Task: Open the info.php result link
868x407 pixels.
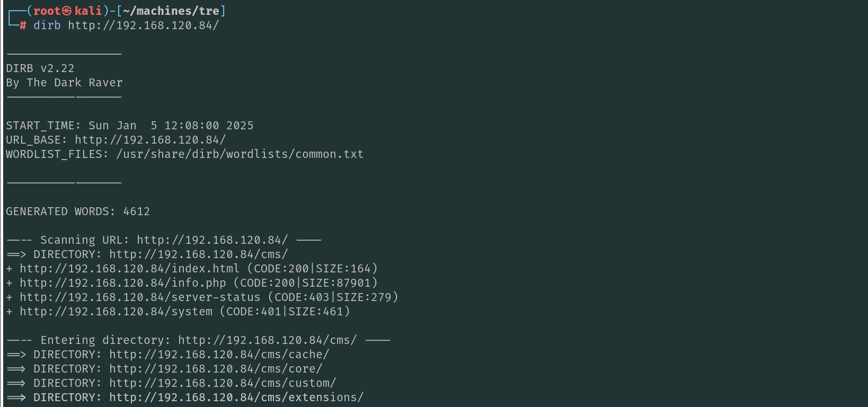Action: pyautogui.click(x=122, y=283)
